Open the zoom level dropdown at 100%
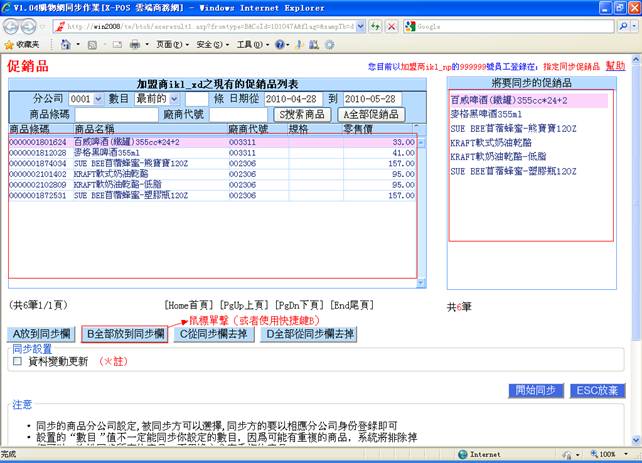The width and height of the screenshot is (642, 463). point(614,455)
